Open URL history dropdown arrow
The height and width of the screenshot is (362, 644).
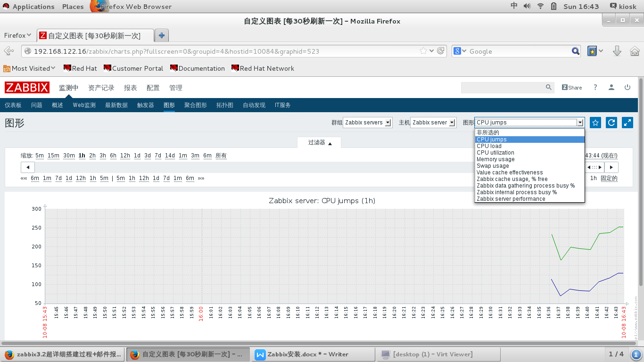coord(432,51)
